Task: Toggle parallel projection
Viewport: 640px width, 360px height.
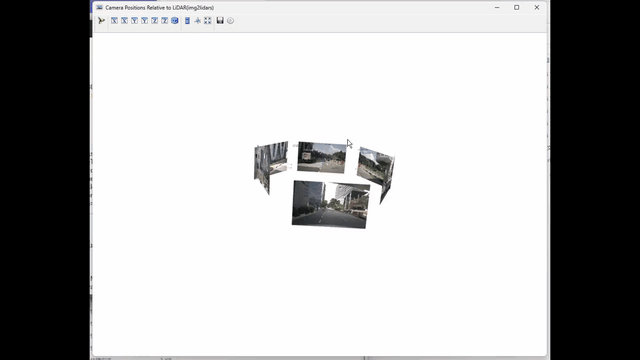Action: (x=187, y=20)
